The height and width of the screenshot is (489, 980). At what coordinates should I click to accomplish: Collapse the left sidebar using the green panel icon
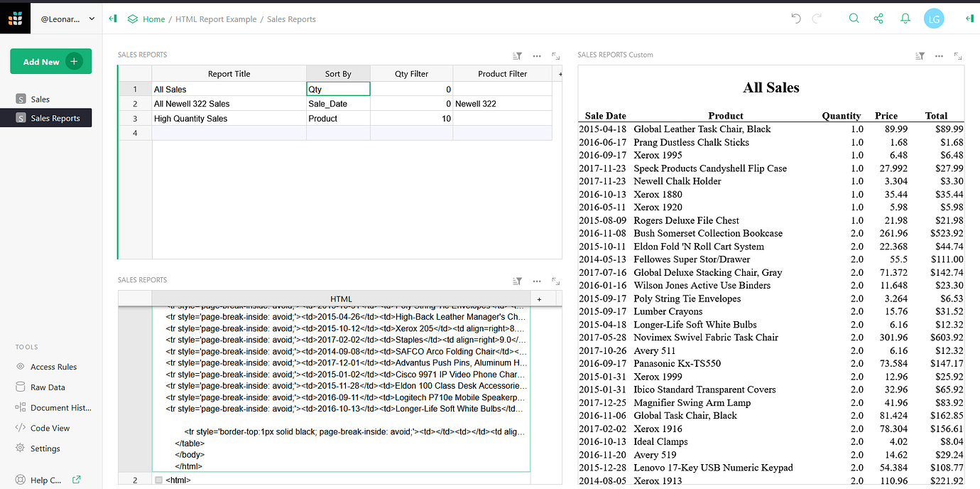(x=112, y=18)
